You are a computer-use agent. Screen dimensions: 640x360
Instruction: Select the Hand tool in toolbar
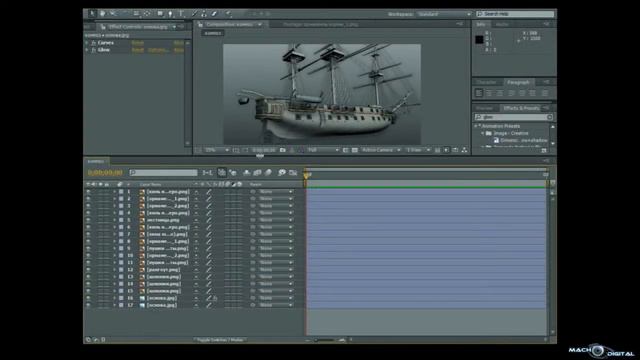click(x=102, y=13)
